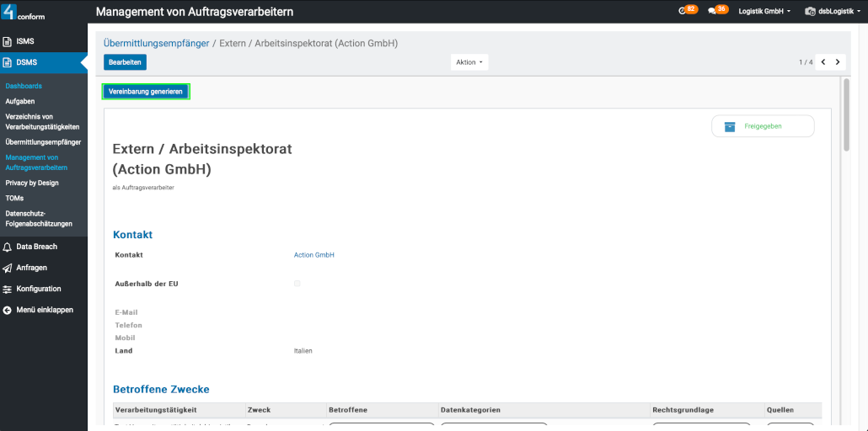This screenshot has height=431, width=868.
Task: Toggle the Außerhalb der EU checkbox
Action: [x=297, y=284]
